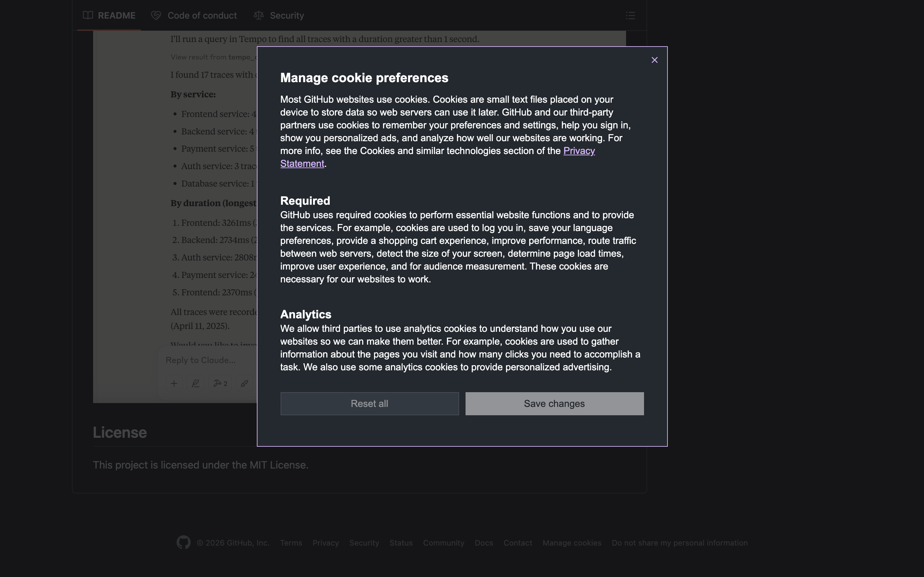Screen dimensions: 924x577
Task: Open Manage cookies footer link
Action: 572,543
